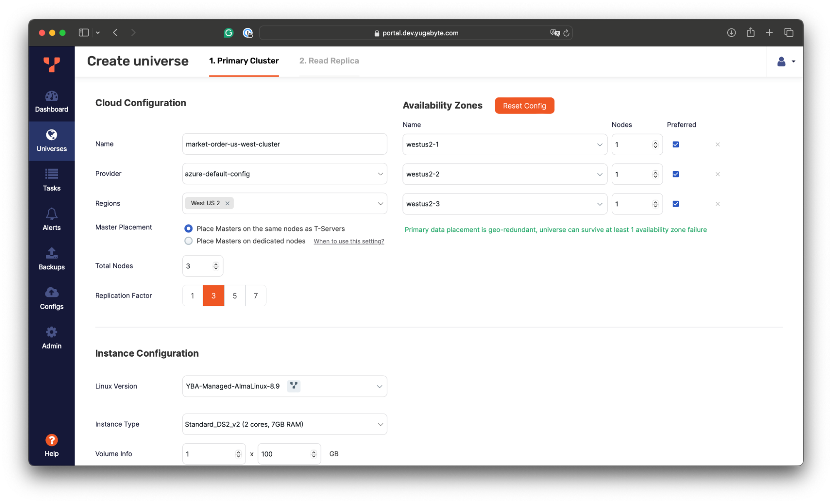Open the Dashboard sidebar icon
Viewport: 832px width, 504px height.
pyautogui.click(x=52, y=101)
